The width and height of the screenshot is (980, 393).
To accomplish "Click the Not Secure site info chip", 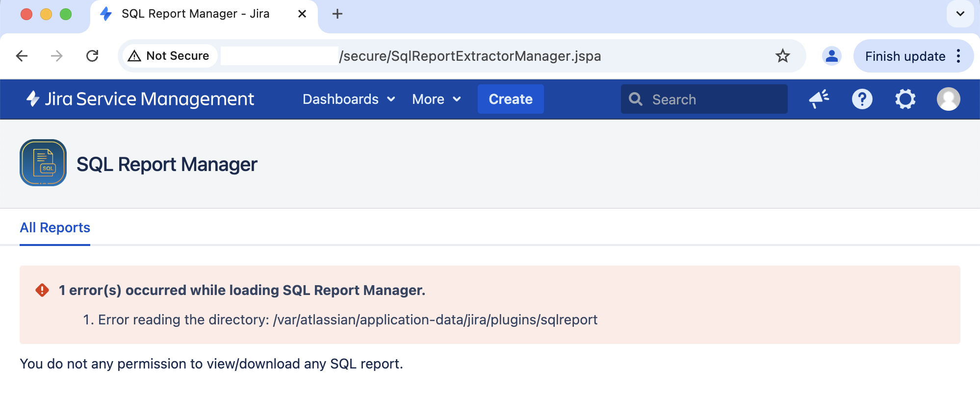I will click(x=169, y=56).
